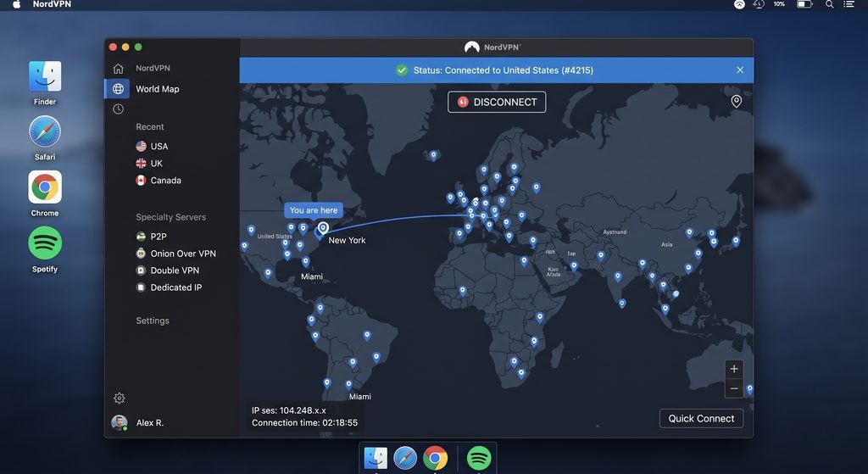Click the P2P specialty server icon
868x474 pixels.
coord(142,237)
